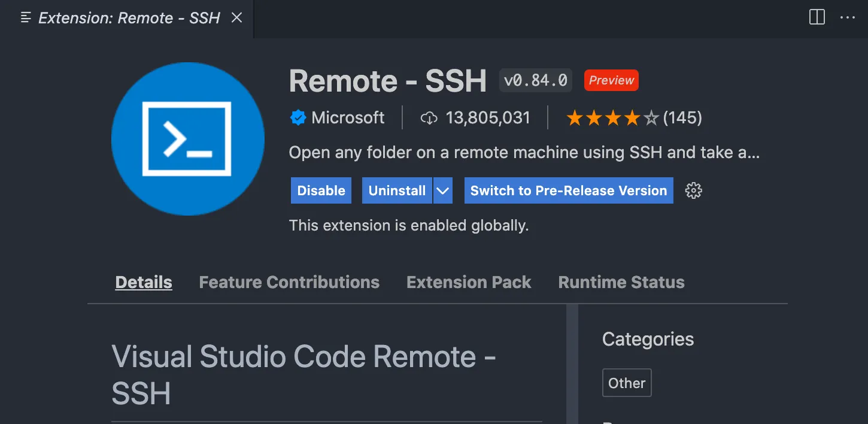Click the Other category tag
Image resolution: width=868 pixels, height=424 pixels.
point(627,383)
